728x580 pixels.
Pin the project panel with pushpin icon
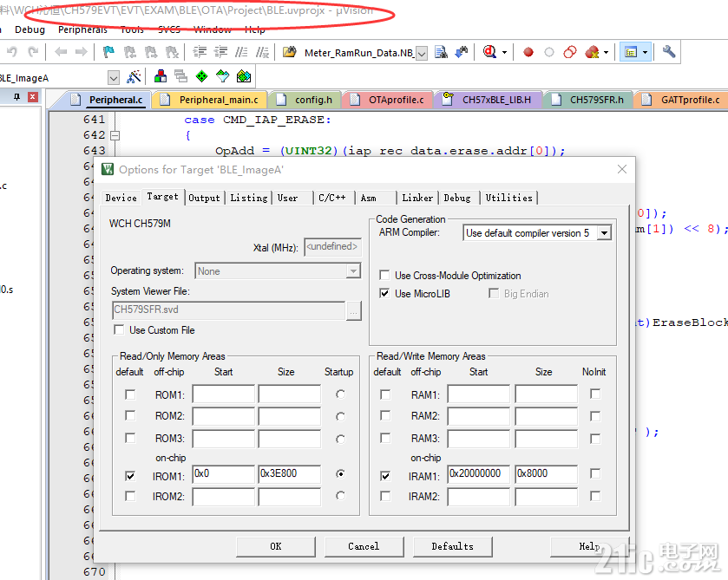[x=17, y=96]
